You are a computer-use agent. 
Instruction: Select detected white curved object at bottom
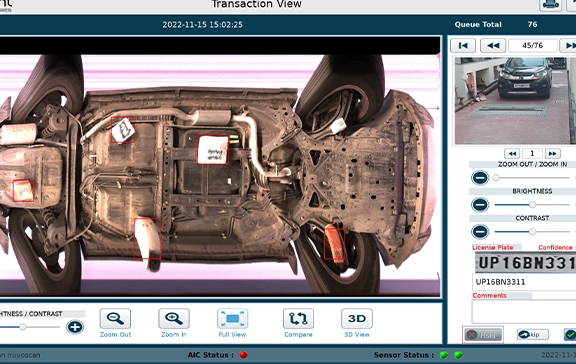pos(148,238)
